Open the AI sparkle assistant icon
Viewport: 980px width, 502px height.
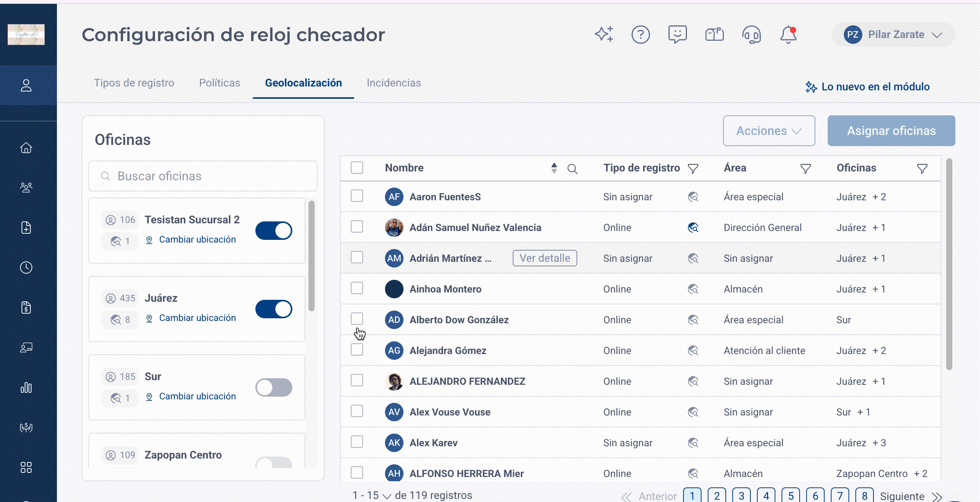point(604,35)
